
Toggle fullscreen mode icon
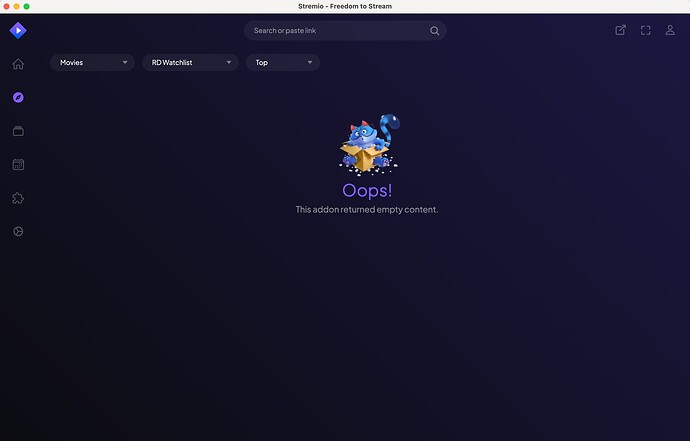[x=646, y=30]
